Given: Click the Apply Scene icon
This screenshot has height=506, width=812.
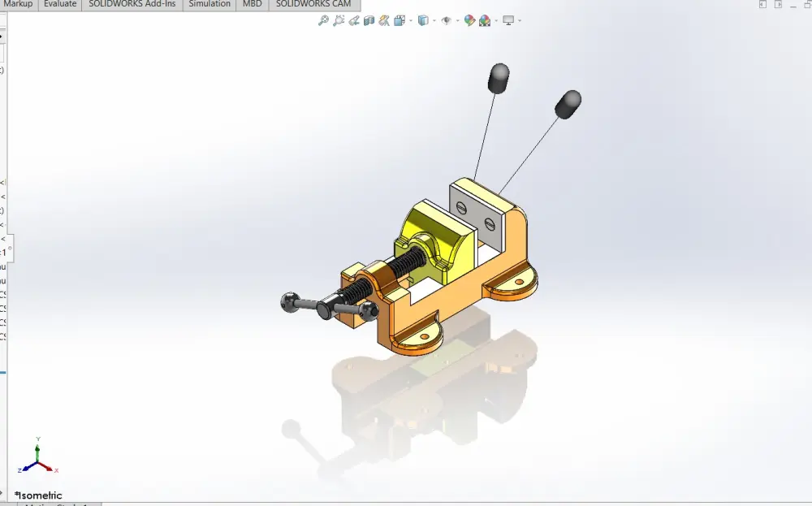Looking at the screenshot, I should tap(485, 21).
